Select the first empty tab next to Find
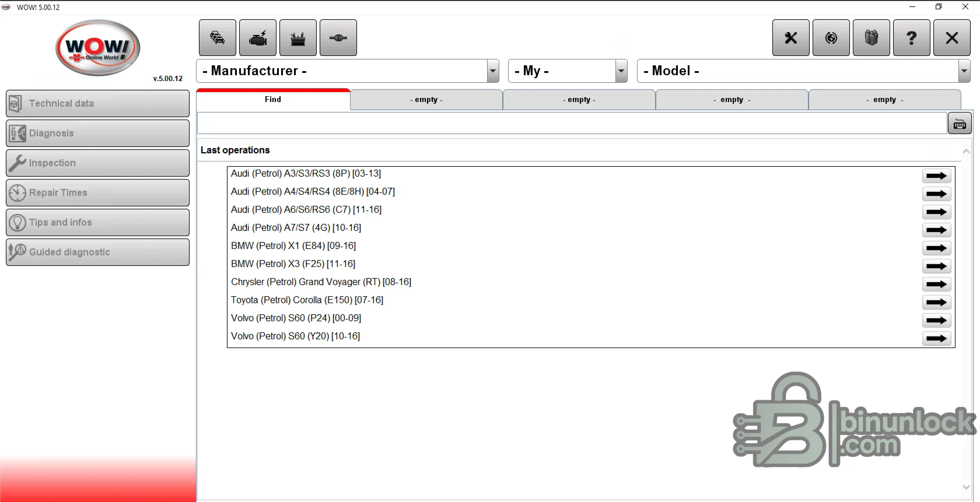This screenshot has width=980, height=502. pyautogui.click(x=426, y=100)
